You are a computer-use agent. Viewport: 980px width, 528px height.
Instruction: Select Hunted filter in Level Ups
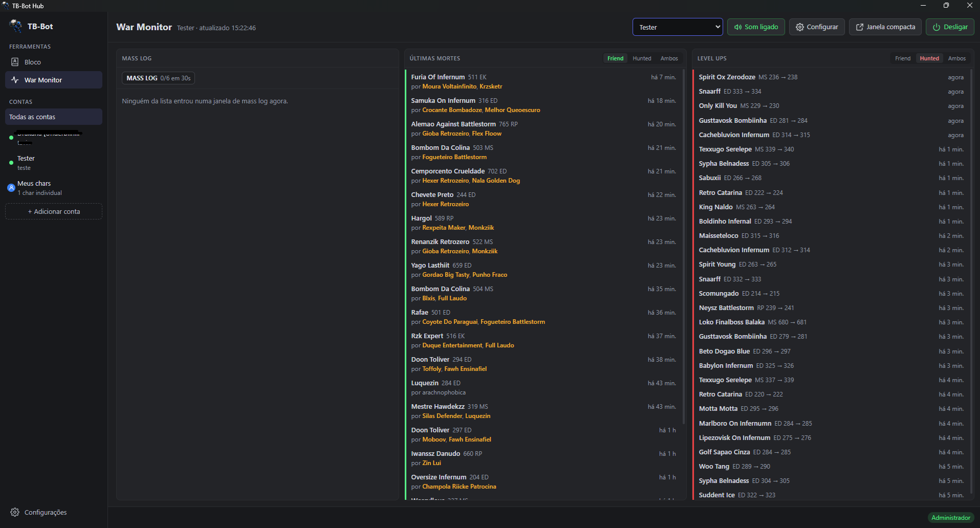click(x=929, y=58)
